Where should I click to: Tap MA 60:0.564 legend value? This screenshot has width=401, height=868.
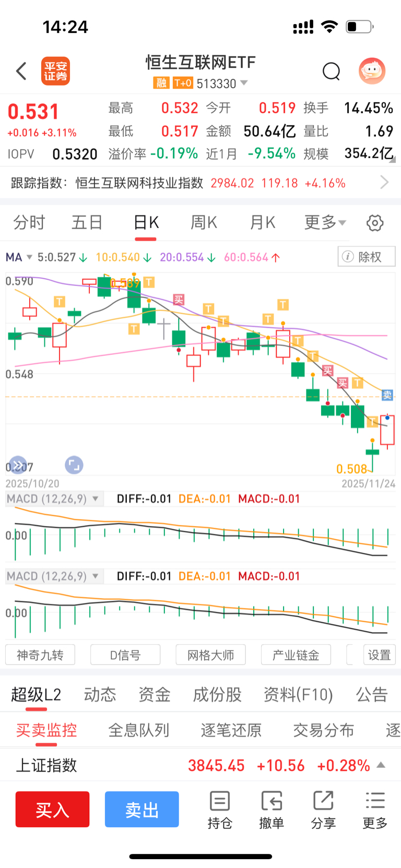tap(252, 257)
